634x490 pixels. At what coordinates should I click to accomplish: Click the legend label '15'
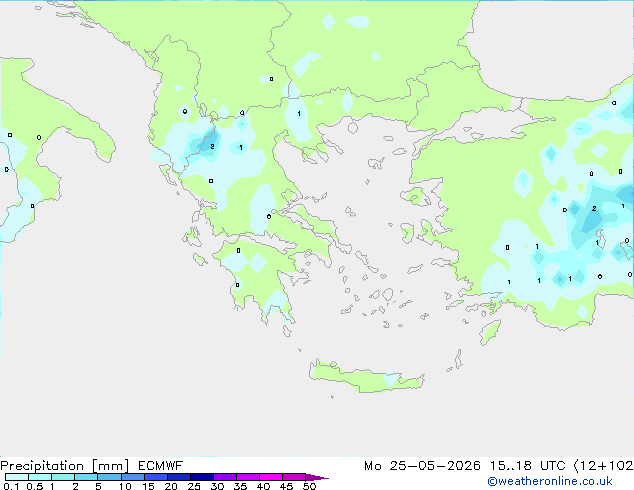click(x=148, y=486)
